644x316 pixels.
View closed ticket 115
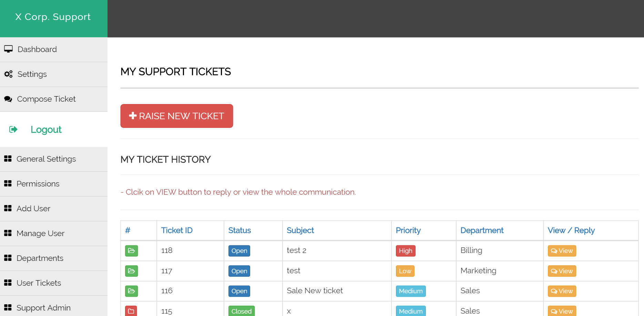(562, 311)
